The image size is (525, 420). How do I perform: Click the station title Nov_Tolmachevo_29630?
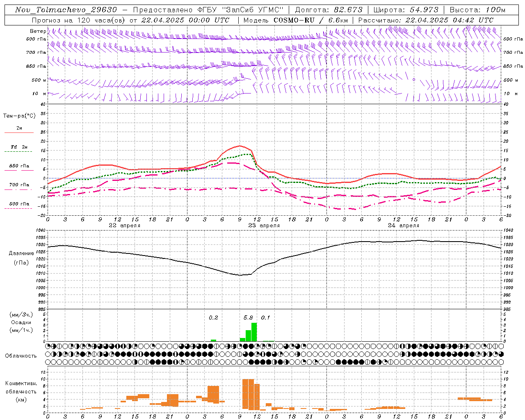[x=66, y=10]
